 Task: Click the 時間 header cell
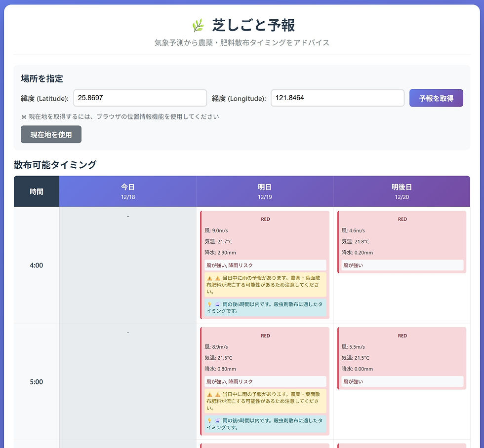point(36,190)
